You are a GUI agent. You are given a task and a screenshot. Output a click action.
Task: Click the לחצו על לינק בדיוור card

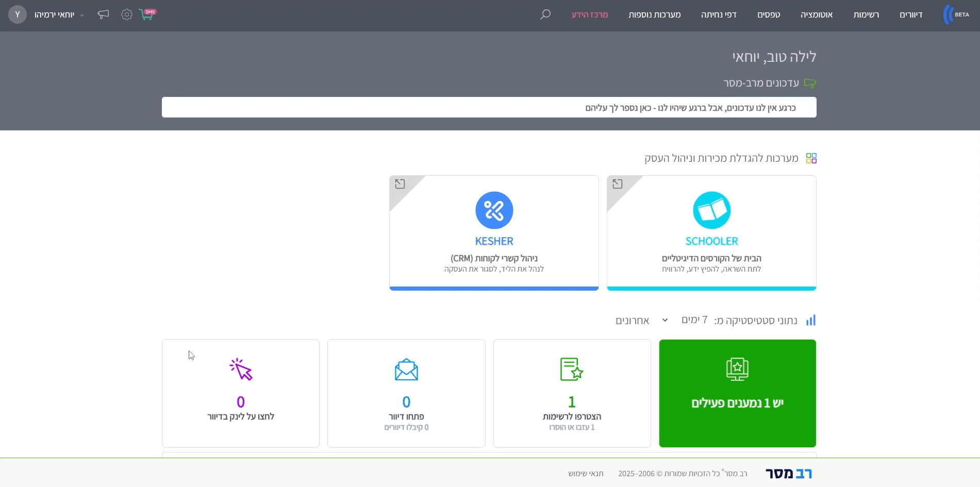(x=241, y=393)
